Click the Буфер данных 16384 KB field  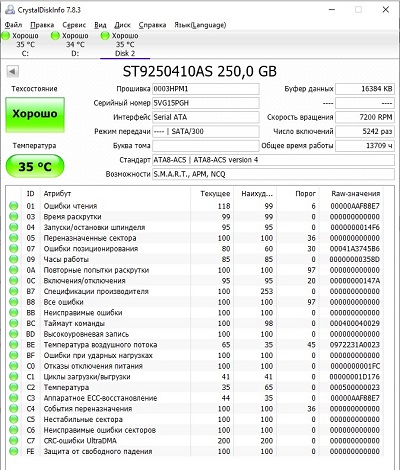click(365, 89)
